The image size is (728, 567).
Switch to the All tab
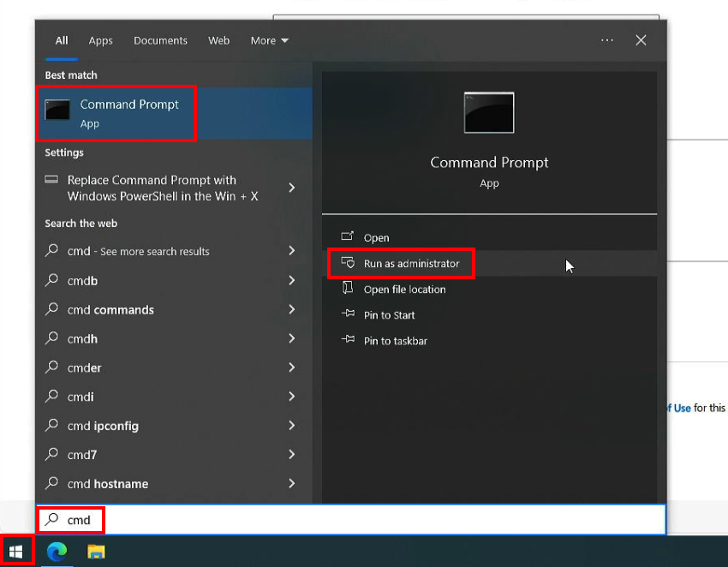pos(62,40)
